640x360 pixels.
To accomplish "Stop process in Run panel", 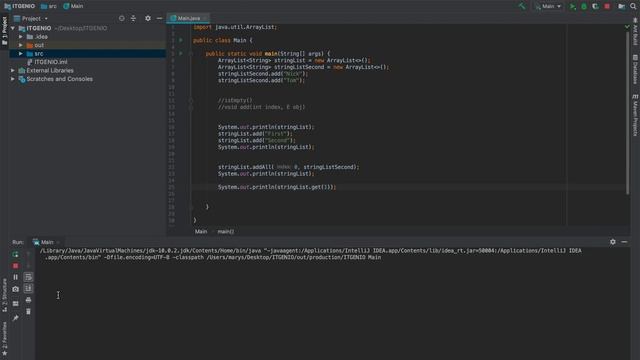I will 15,266.
